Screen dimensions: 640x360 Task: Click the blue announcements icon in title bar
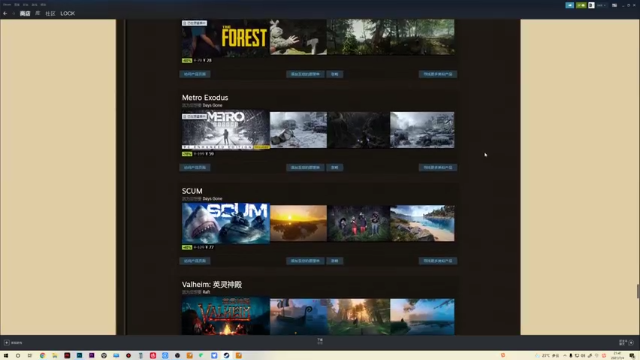569,5
